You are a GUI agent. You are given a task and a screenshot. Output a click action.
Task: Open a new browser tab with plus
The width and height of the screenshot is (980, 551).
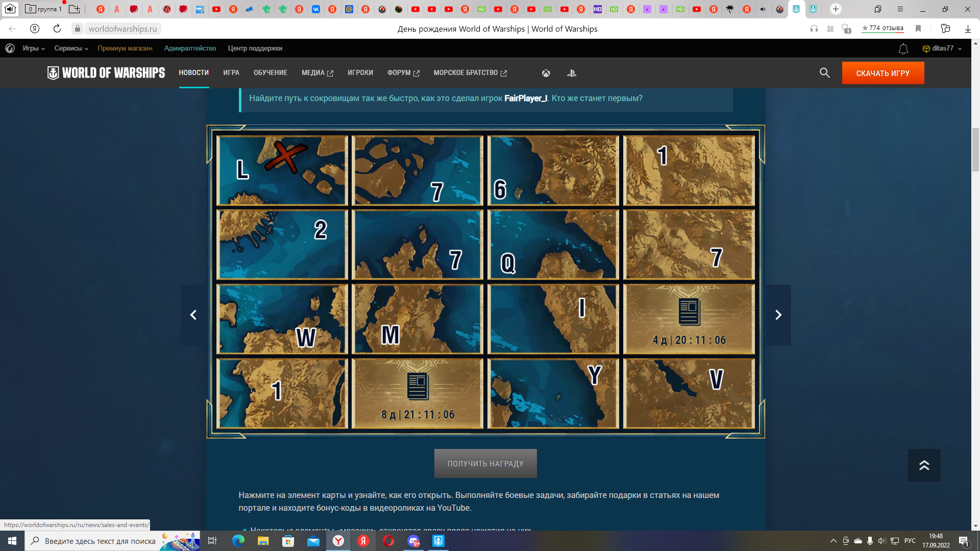(836, 9)
